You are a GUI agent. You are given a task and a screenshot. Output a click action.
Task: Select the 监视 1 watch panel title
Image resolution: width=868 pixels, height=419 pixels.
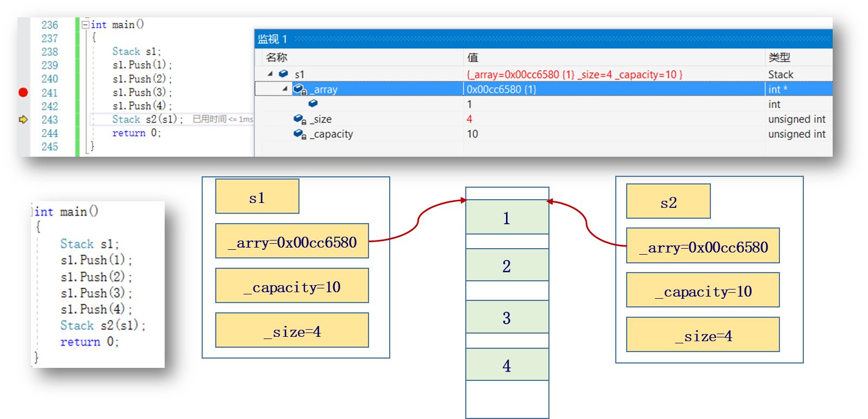tap(272, 39)
